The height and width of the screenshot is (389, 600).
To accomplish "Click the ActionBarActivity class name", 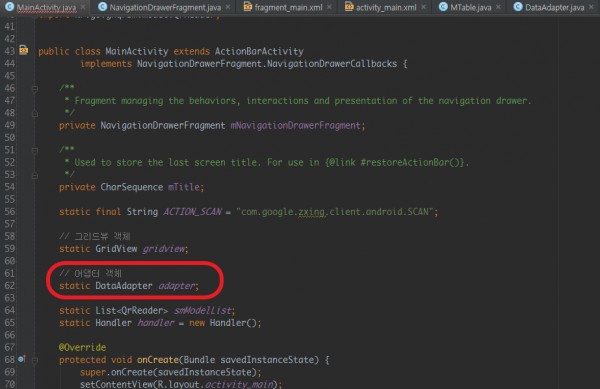I will pyautogui.click(x=259, y=51).
